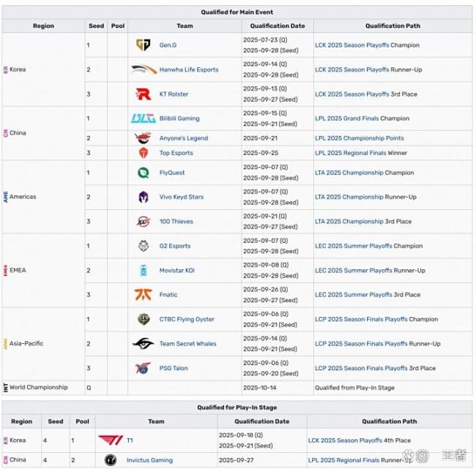The height and width of the screenshot is (472, 476).
Task: Open the Vivo Keyd Stars team link
Action: click(x=182, y=197)
